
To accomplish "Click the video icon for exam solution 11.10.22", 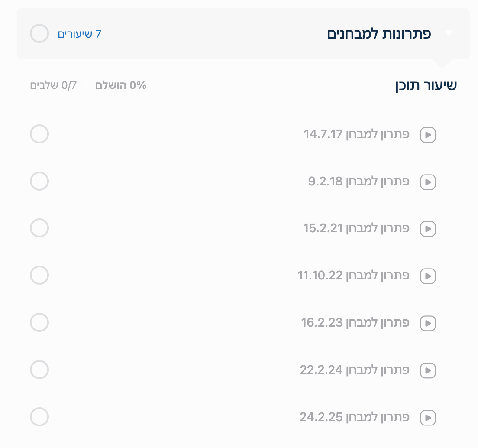I will tap(428, 276).
